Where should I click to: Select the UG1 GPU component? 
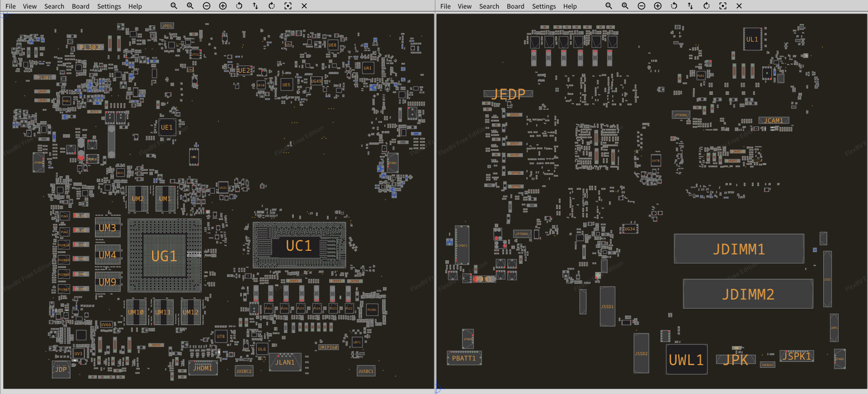click(164, 256)
